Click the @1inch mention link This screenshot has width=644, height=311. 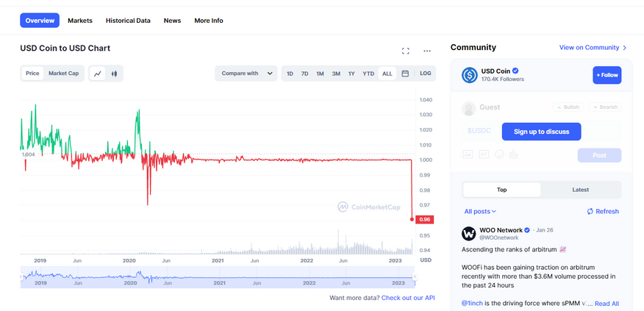click(472, 304)
